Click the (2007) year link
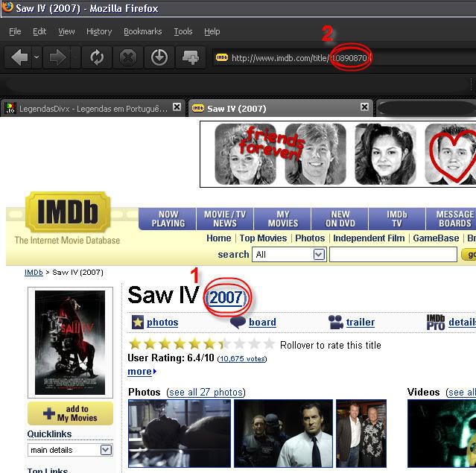The image size is (476, 473). [x=226, y=297]
